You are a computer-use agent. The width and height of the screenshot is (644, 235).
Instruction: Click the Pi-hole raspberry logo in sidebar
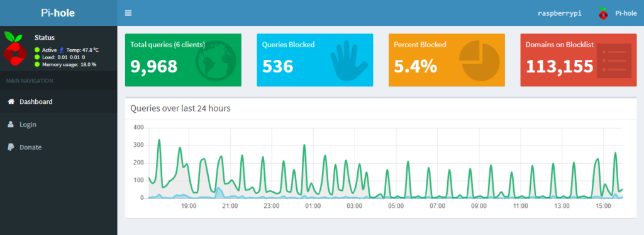click(15, 49)
